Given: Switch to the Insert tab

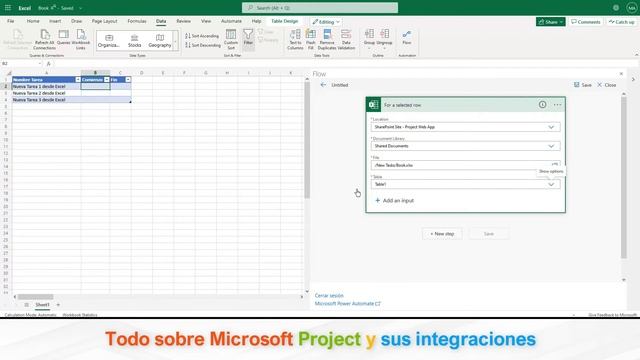Looking at the screenshot, I should point(55,21).
